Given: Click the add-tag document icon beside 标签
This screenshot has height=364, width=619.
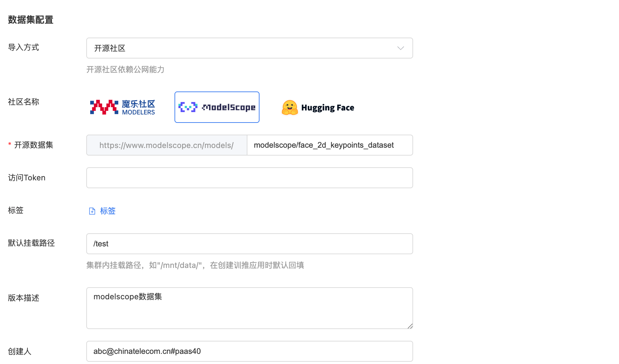Looking at the screenshot, I should point(92,211).
